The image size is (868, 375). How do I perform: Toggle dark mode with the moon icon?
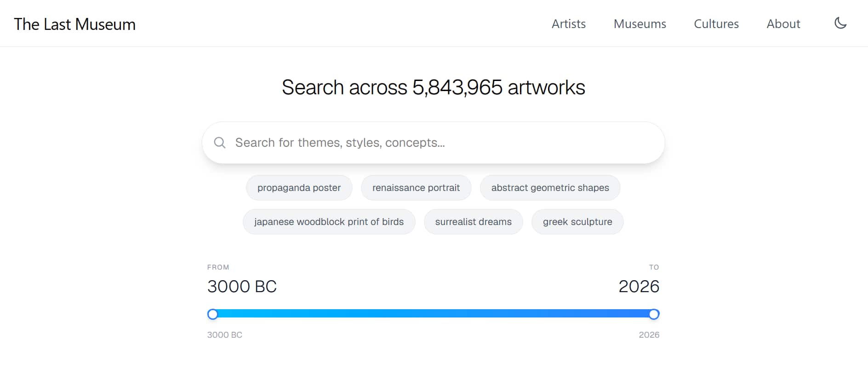[840, 23]
